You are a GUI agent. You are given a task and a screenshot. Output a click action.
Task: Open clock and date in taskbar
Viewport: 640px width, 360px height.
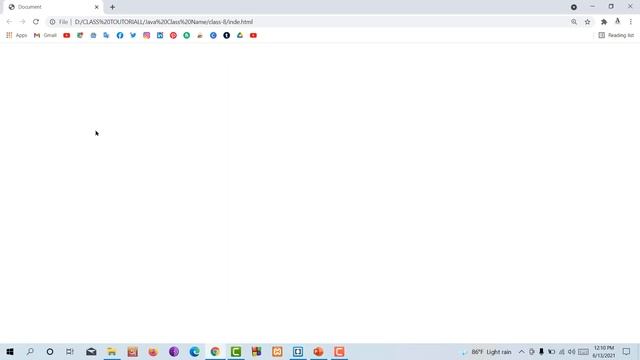click(604, 352)
